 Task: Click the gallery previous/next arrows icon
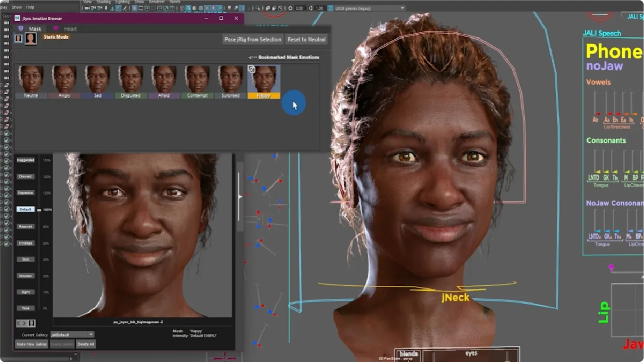tap(22, 323)
